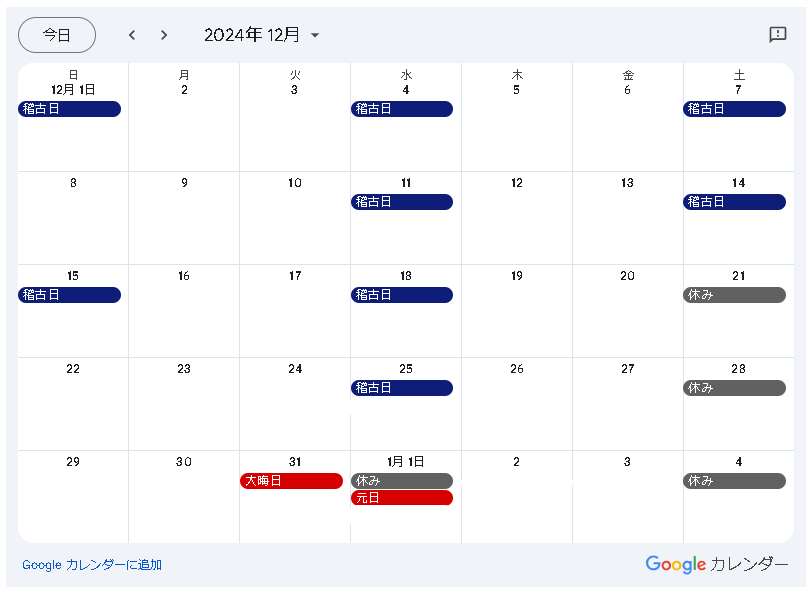Click the date number 16
Image resolution: width=811 pixels, height=594 pixels.
(x=184, y=276)
